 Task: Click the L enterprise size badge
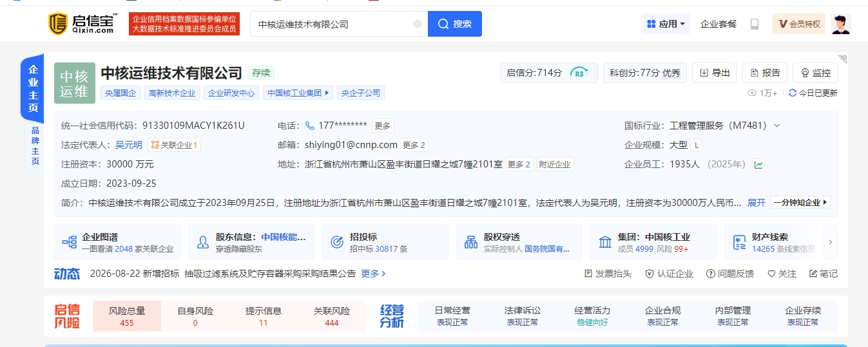[x=697, y=145]
